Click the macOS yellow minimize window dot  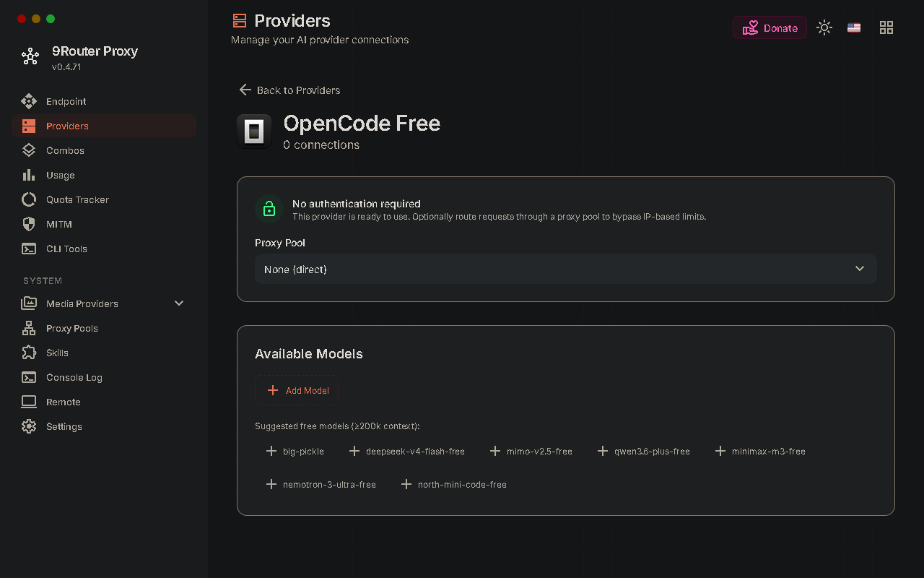[x=36, y=19]
